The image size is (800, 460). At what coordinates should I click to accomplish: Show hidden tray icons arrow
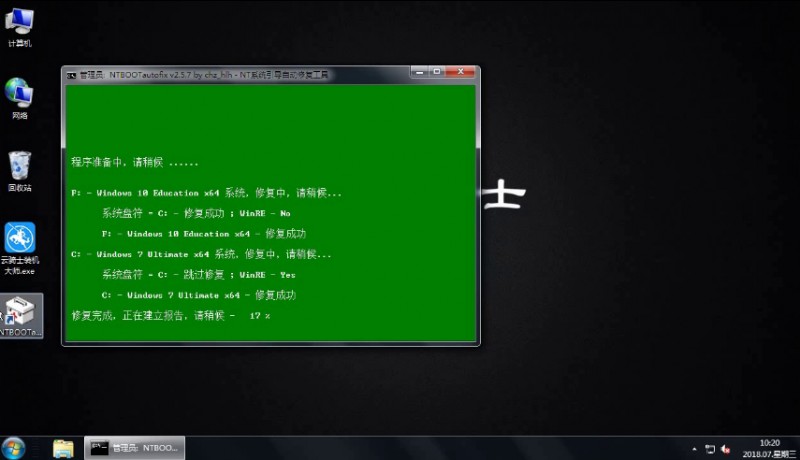point(694,449)
